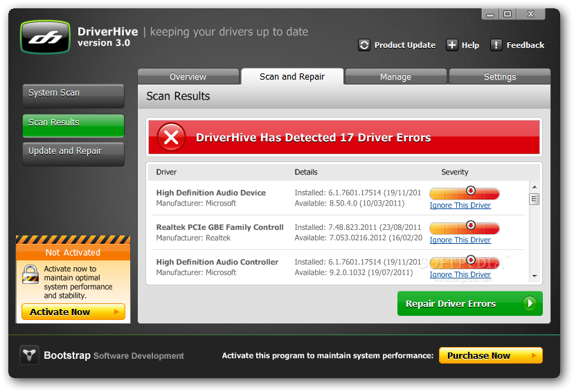Click the scroll down arrow of driver list
Image resolution: width=574 pixels, height=392 pixels.
point(535,276)
